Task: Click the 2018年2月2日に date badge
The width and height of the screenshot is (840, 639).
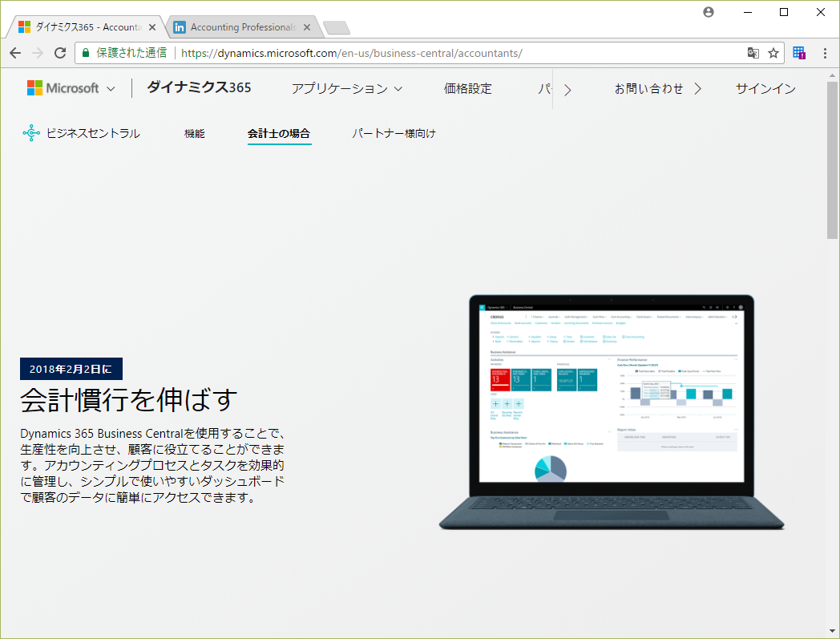Action: [71, 369]
